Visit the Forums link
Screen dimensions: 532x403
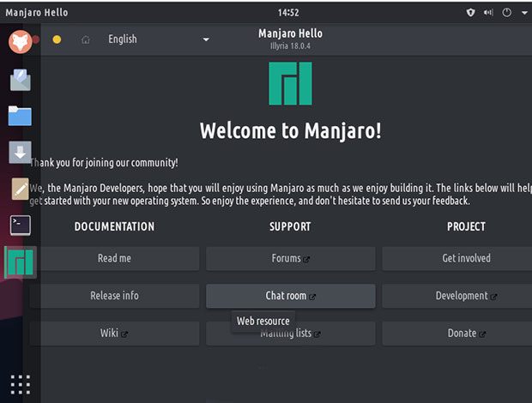click(x=290, y=258)
